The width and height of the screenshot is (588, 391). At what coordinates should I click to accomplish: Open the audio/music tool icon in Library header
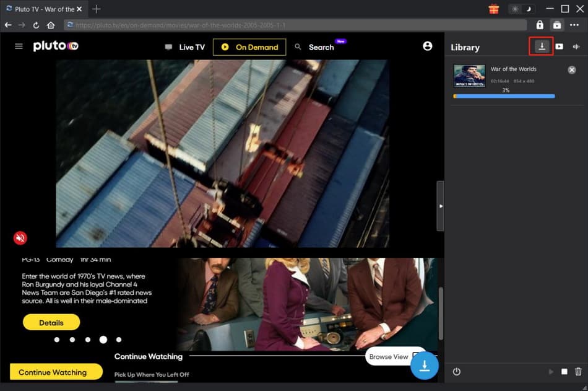576,46
